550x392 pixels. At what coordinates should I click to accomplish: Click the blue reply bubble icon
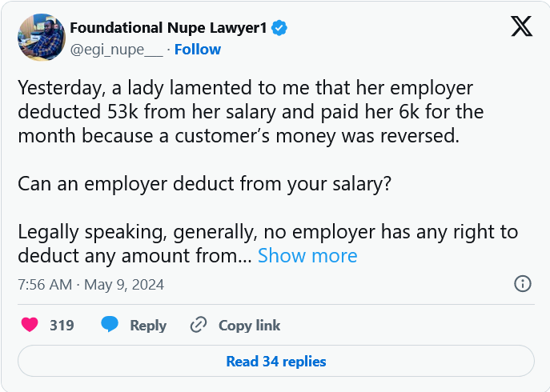tap(110, 325)
